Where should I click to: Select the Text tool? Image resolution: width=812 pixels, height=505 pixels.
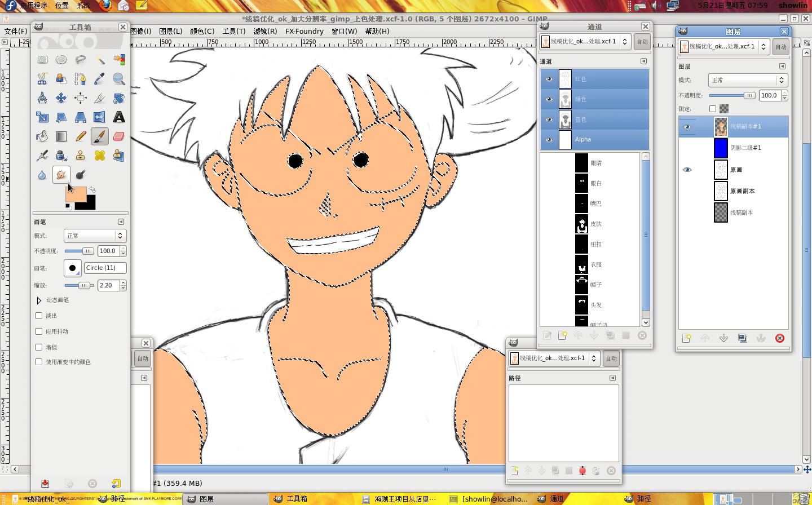[x=119, y=117]
